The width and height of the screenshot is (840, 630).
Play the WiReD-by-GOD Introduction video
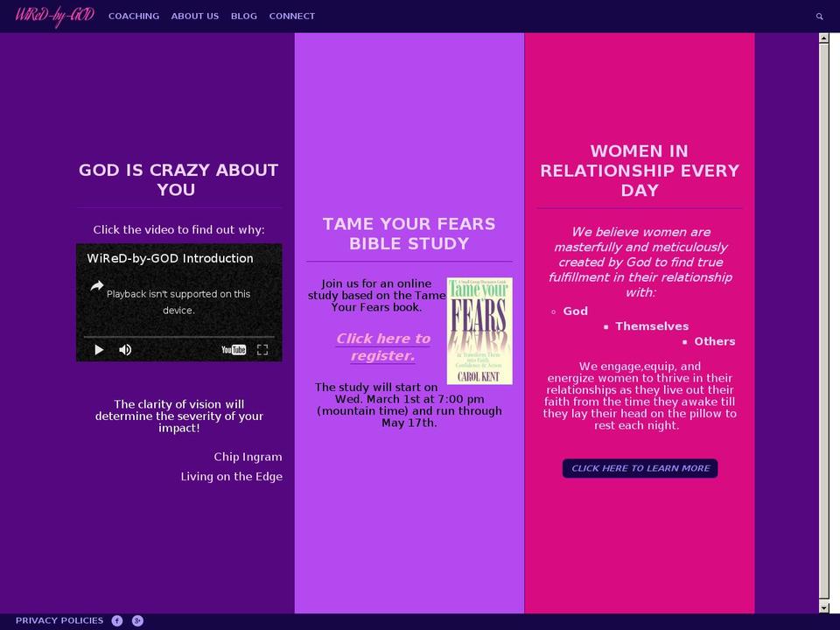pyautogui.click(x=99, y=350)
